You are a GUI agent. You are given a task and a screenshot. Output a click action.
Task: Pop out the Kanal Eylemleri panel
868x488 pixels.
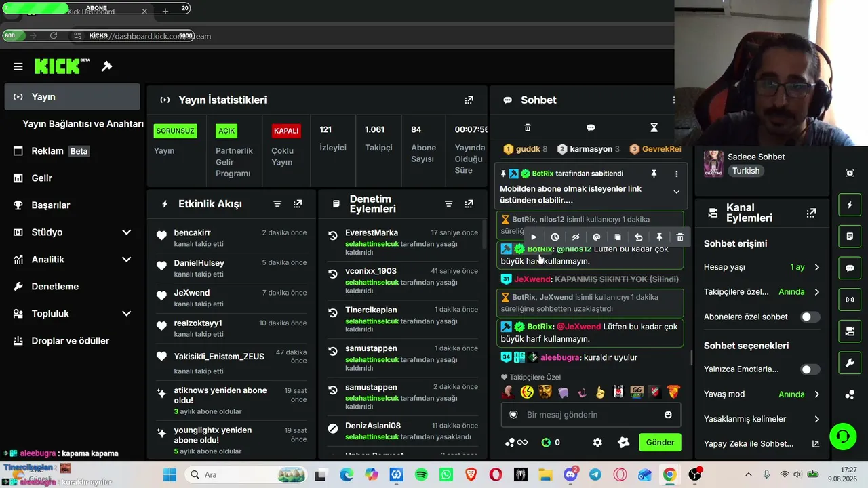pos(811,213)
